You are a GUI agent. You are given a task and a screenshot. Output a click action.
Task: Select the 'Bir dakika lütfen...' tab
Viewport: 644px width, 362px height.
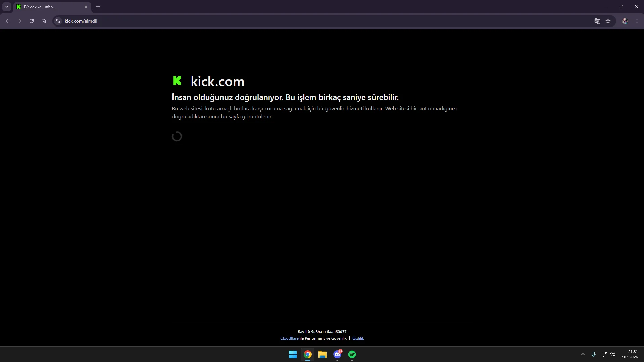coord(53,7)
